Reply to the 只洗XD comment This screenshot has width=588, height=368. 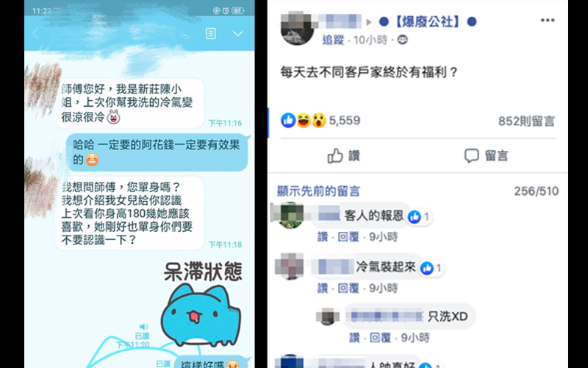pyautogui.click(x=380, y=338)
